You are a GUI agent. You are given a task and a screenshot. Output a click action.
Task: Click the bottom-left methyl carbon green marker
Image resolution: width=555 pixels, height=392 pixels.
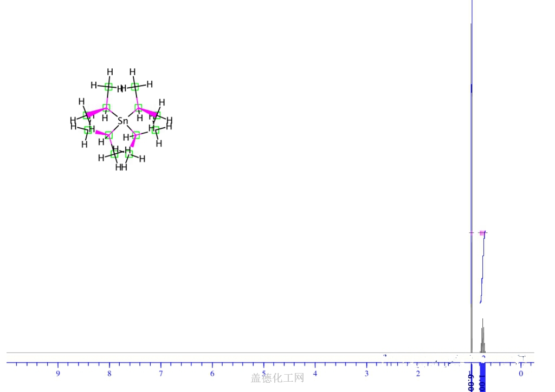(x=114, y=154)
